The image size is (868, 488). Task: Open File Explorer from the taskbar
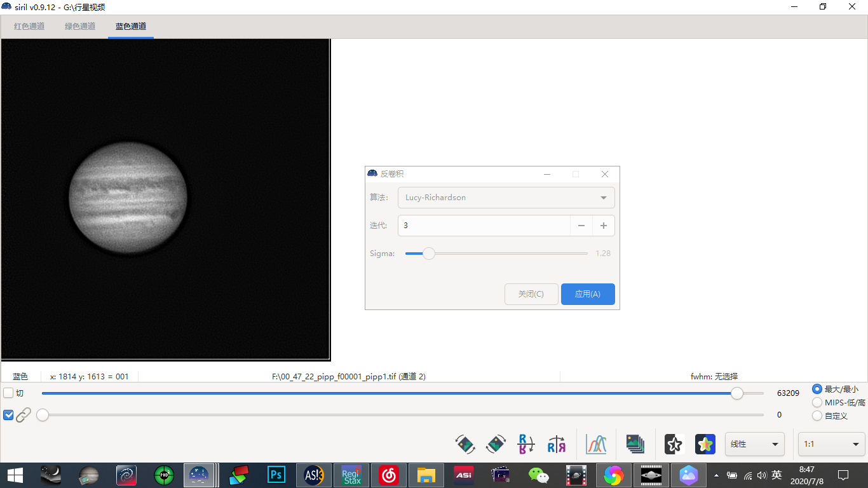tap(426, 475)
